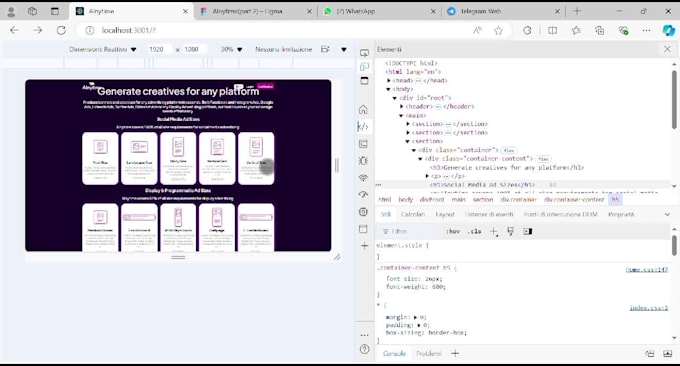Screen dimensions: 680x366
Task: Open the tab actions menu icon
Action: (55, 11)
